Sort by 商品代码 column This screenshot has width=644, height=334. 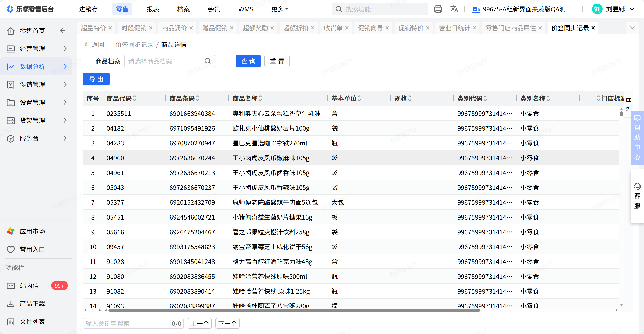coord(134,98)
